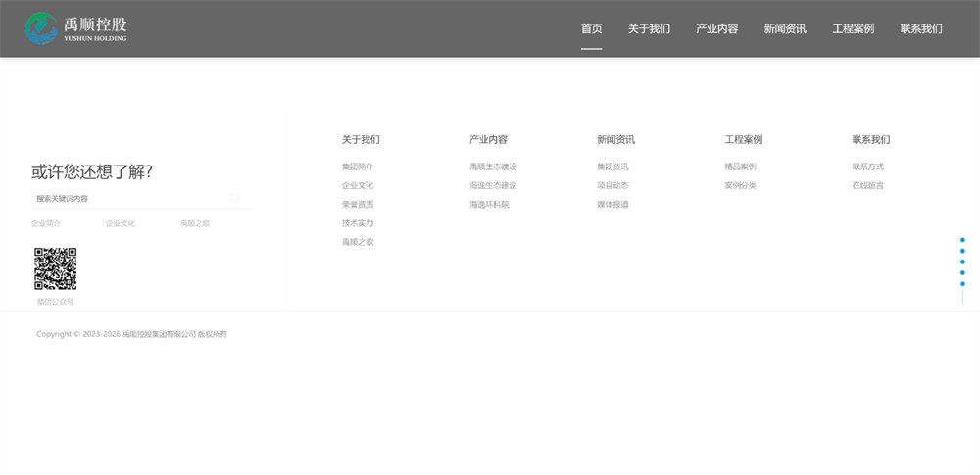Select the topmost blue page indicator dot
The height and width of the screenshot is (475, 980).
(x=962, y=240)
